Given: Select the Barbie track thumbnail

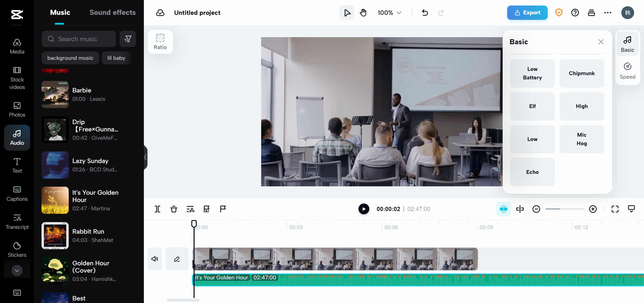Looking at the screenshot, I should click(x=55, y=94).
